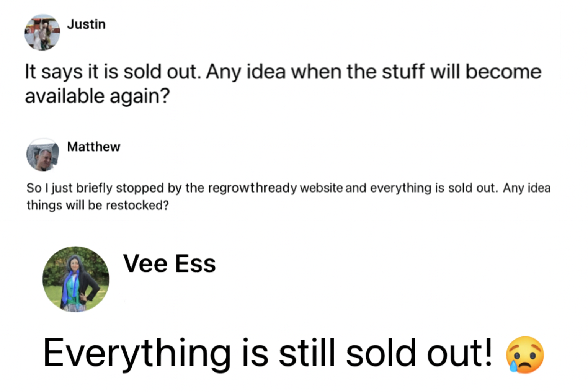
Task: Click "Any idea" in Matthew's comment
Action: click(527, 188)
